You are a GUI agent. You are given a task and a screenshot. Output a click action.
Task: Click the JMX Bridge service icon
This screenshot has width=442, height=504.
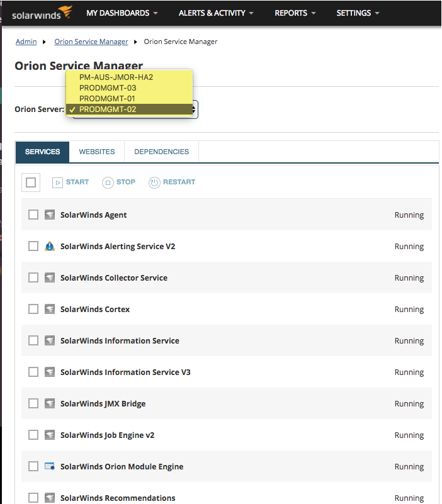coord(50,403)
